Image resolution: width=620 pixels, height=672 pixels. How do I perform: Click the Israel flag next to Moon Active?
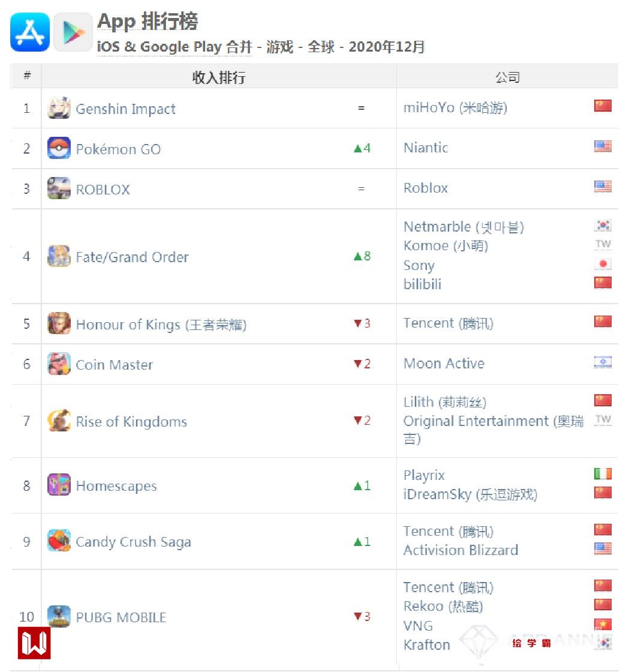(x=603, y=362)
